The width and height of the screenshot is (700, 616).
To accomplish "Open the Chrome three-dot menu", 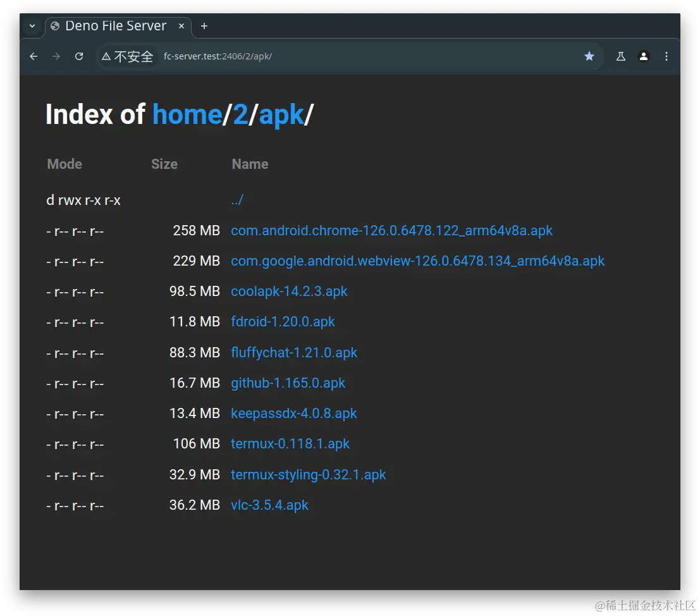I will pos(666,56).
